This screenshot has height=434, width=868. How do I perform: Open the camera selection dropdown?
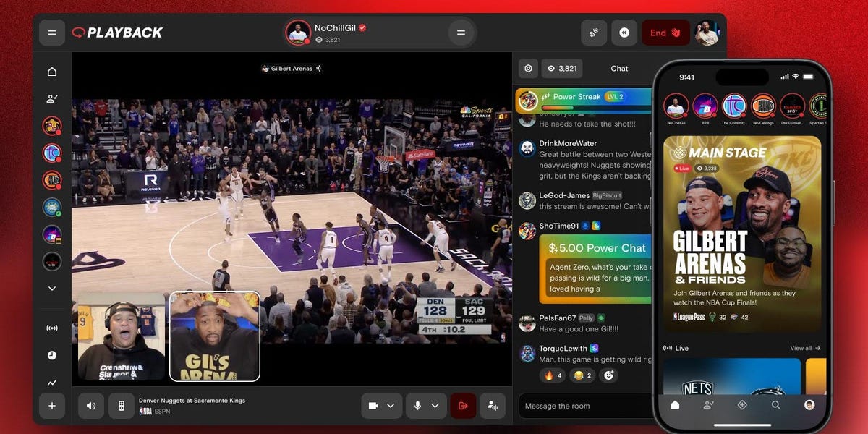coord(391,406)
